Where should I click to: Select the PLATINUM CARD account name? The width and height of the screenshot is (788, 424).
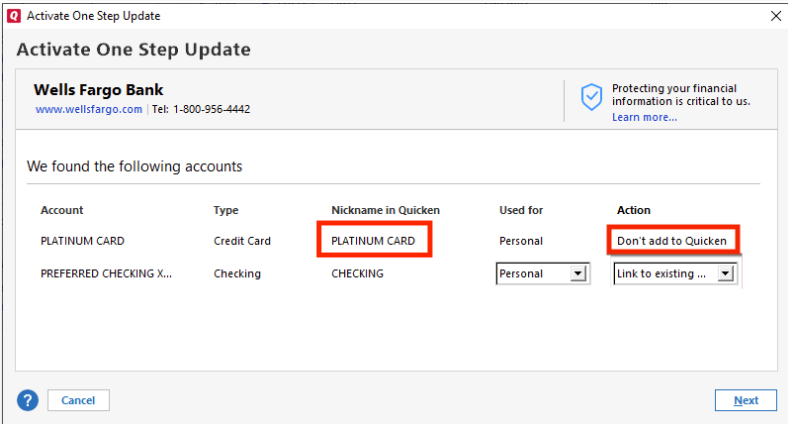(82, 241)
